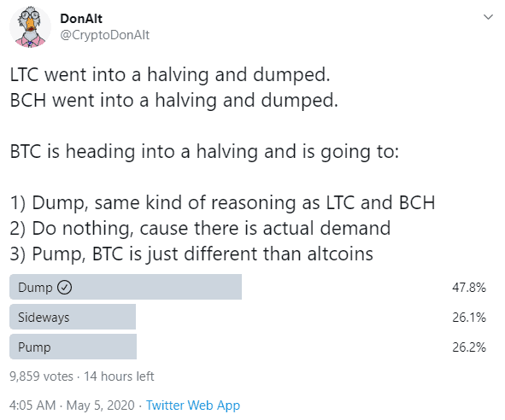The width and height of the screenshot is (505, 420).
Task: Click the checkmark icon beside Dump
Action: (x=64, y=287)
